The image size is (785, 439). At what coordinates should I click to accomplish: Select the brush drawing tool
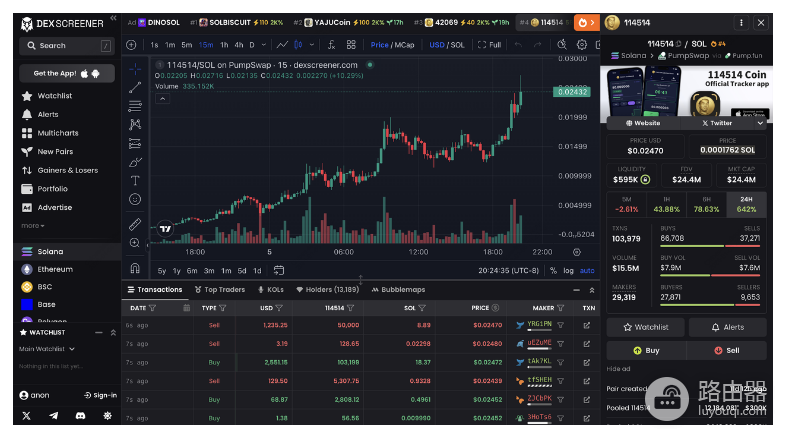pyautogui.click(x=135, y=162)
